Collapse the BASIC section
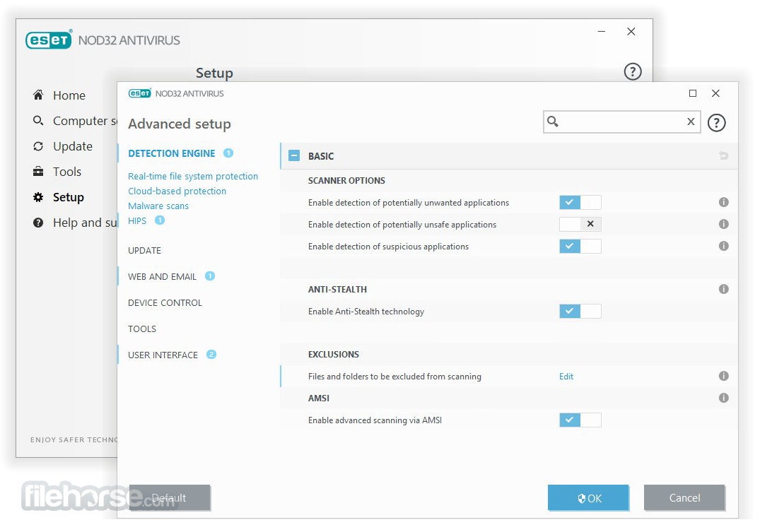Viewport: 760px width, 532px height. (293, 155)
